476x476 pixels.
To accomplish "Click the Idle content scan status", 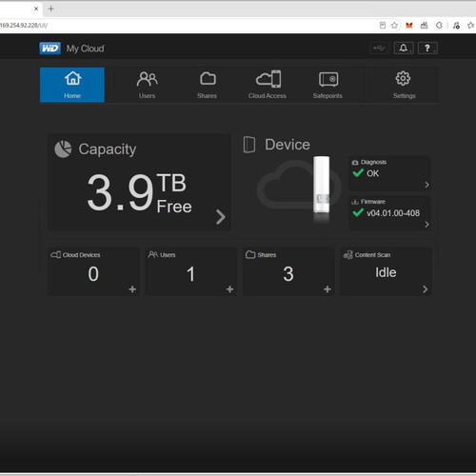I will [386, 272].
